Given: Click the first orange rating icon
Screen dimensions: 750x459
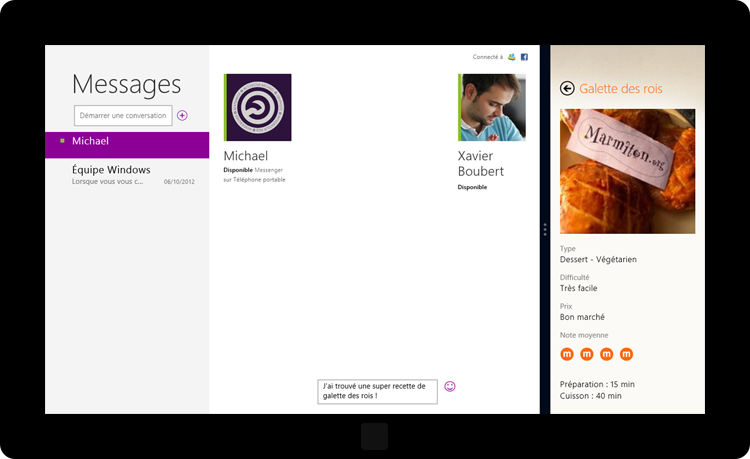Looking at the screenshot, I should (567, 354).
